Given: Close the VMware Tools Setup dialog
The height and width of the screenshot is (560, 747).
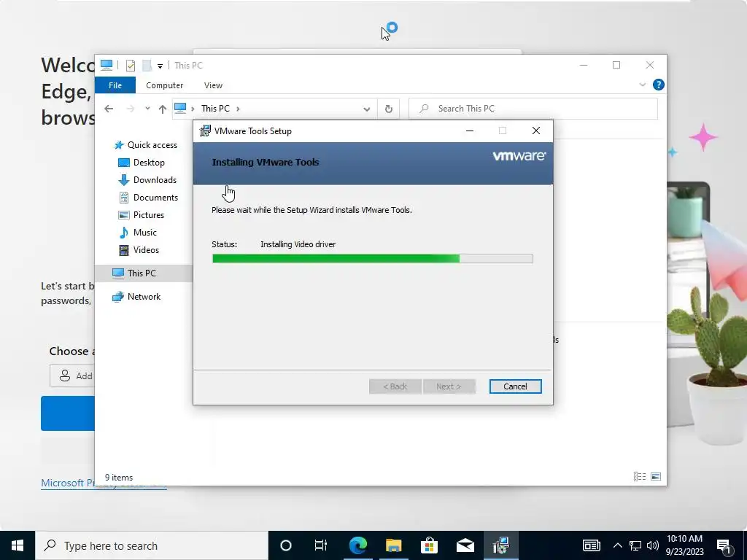Looking at the screenshot, I should [536, 131].
